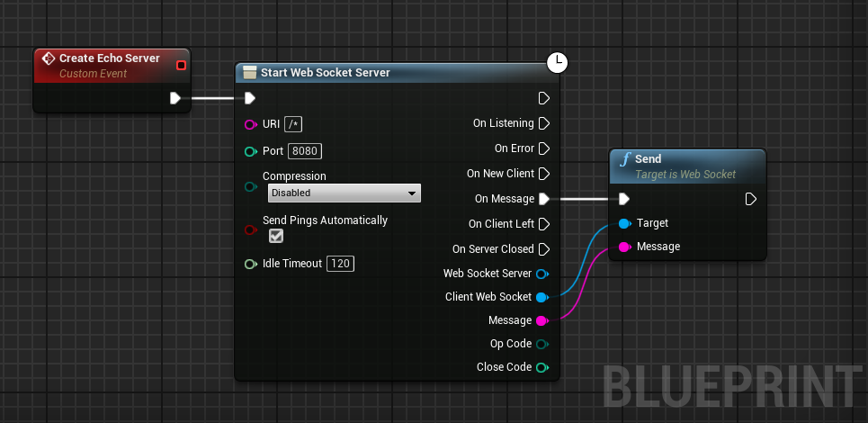Click the Client Web Socket output pin
The height and width of the screenshot is (423, 868).
coord(542,297)
